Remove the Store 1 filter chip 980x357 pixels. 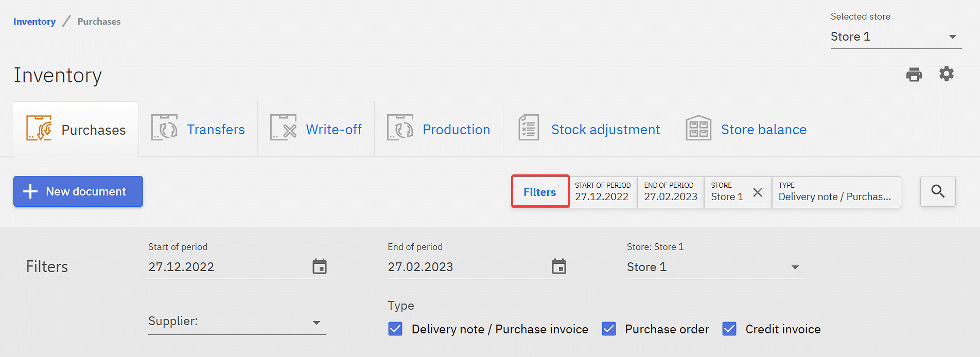[x=757, y=192]
